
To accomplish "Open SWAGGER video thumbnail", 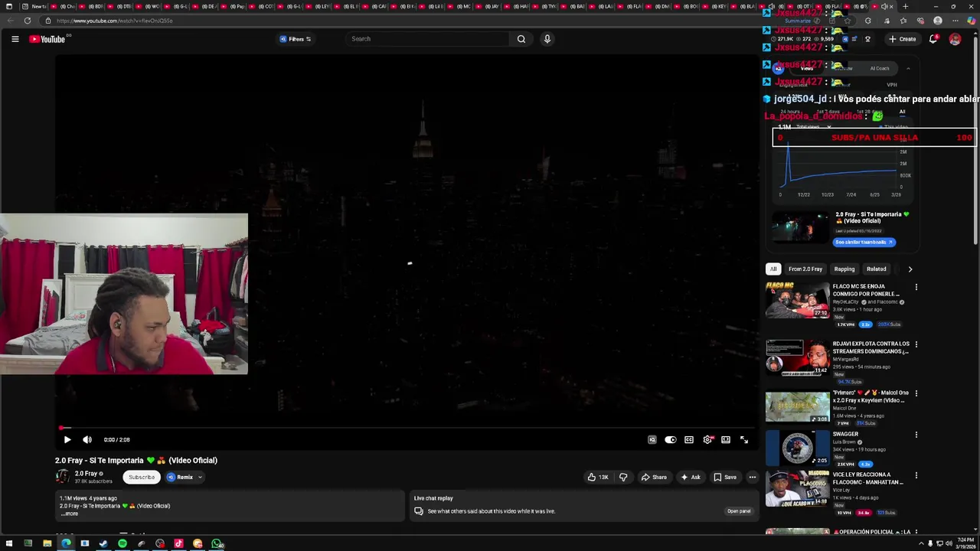I will coord(797,448).
